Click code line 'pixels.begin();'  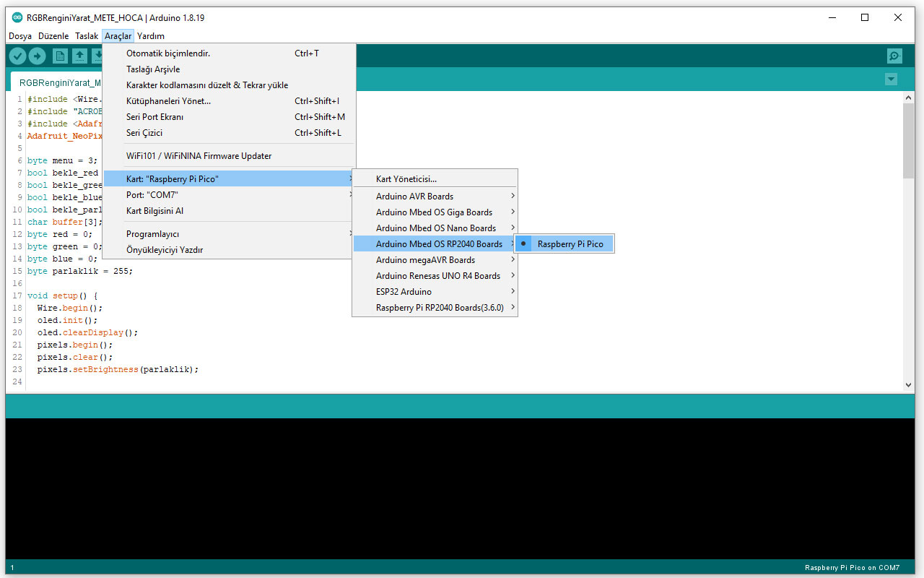click(75, 345)
